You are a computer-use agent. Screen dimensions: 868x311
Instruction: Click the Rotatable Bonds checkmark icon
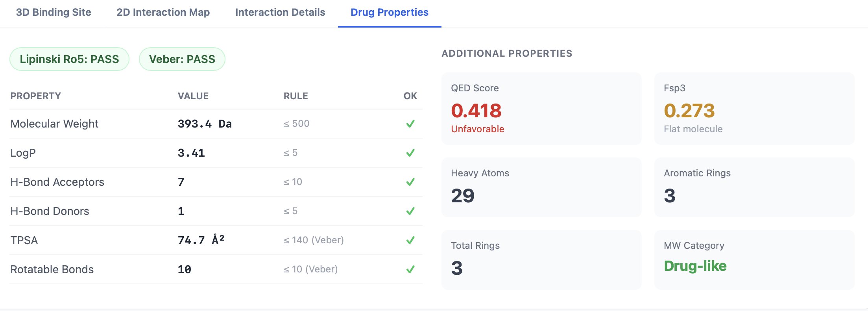pyautogui.click(x=410, y=269)
